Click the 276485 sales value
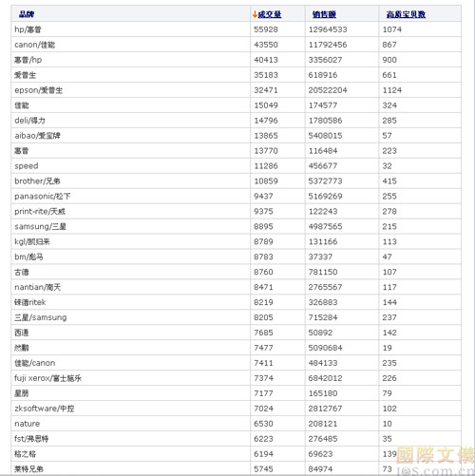475x476 pixels. pos(323,439)
